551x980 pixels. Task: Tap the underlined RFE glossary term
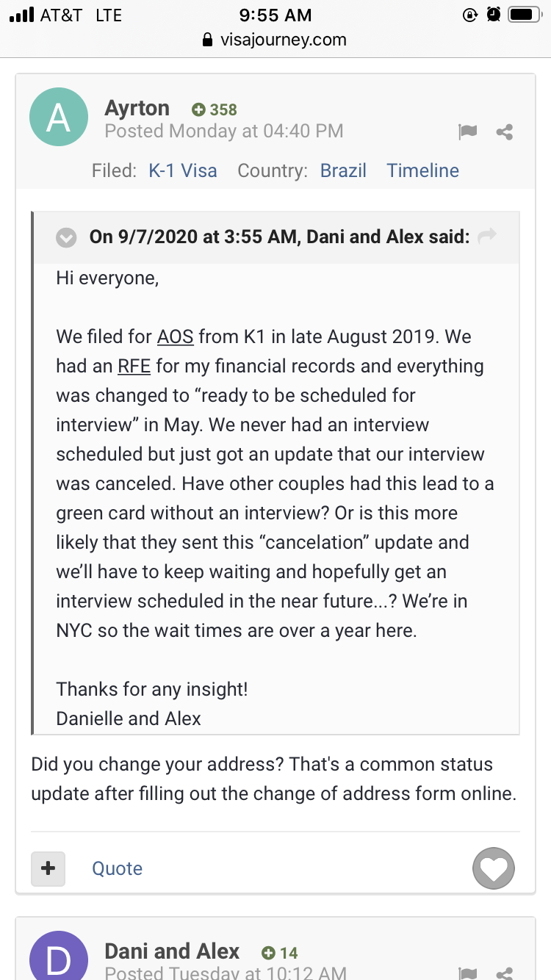(134, 367)
